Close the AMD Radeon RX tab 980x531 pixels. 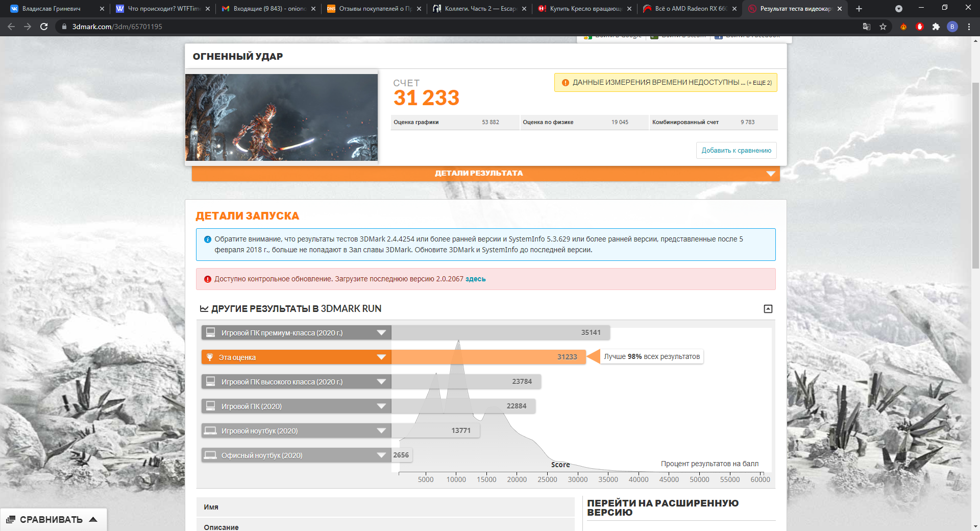coord(734,9)
